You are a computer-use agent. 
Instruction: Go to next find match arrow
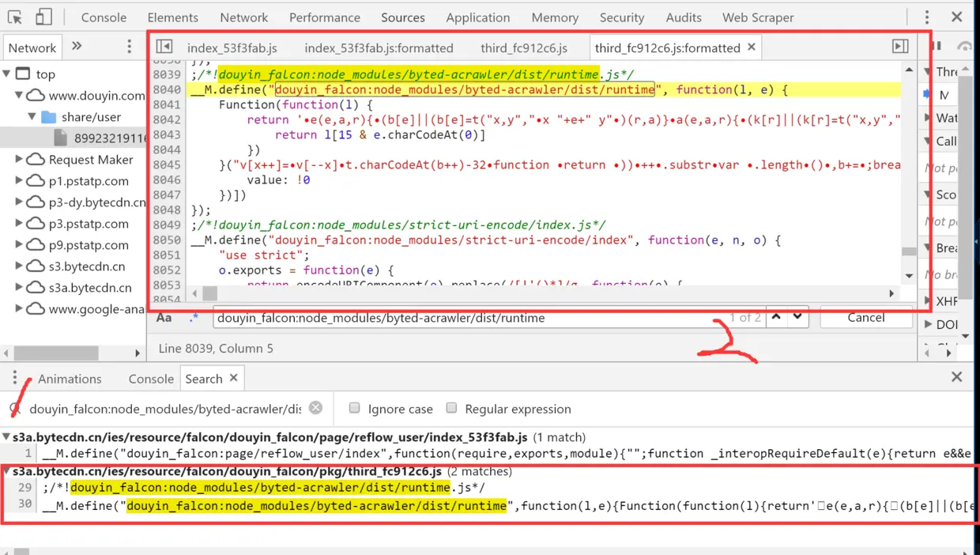pos(797,317)
